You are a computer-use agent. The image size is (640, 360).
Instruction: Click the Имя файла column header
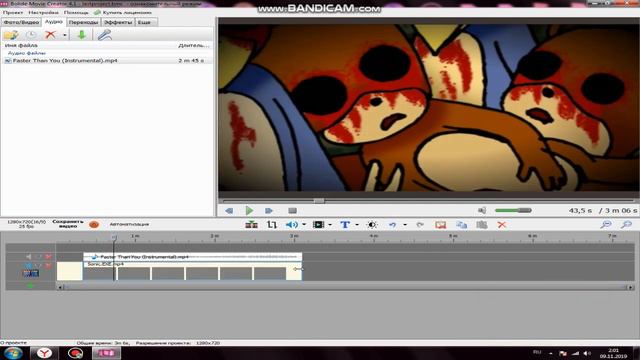(21, 45)
